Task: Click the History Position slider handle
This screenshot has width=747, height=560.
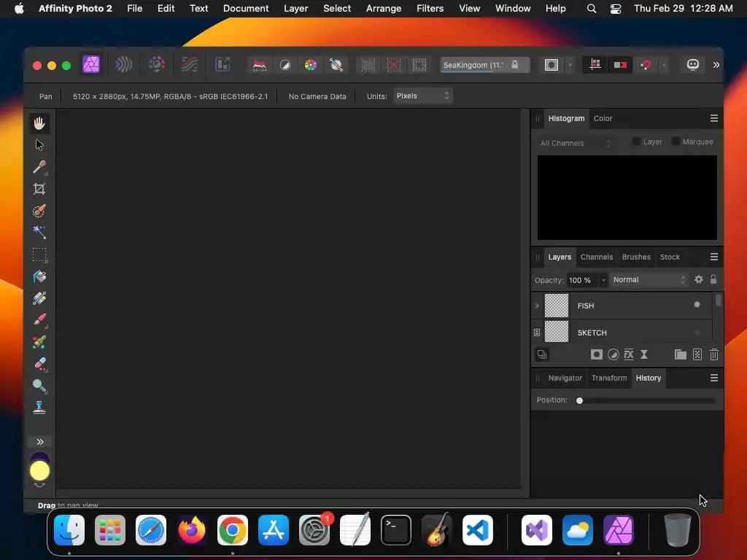Action: coord(579,400)
